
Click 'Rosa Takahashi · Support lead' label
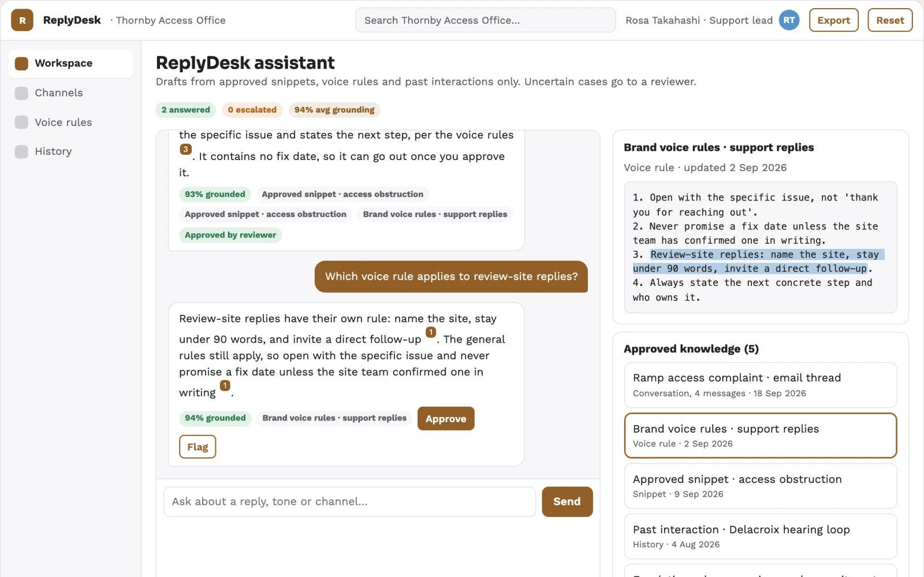click(699, 20)
